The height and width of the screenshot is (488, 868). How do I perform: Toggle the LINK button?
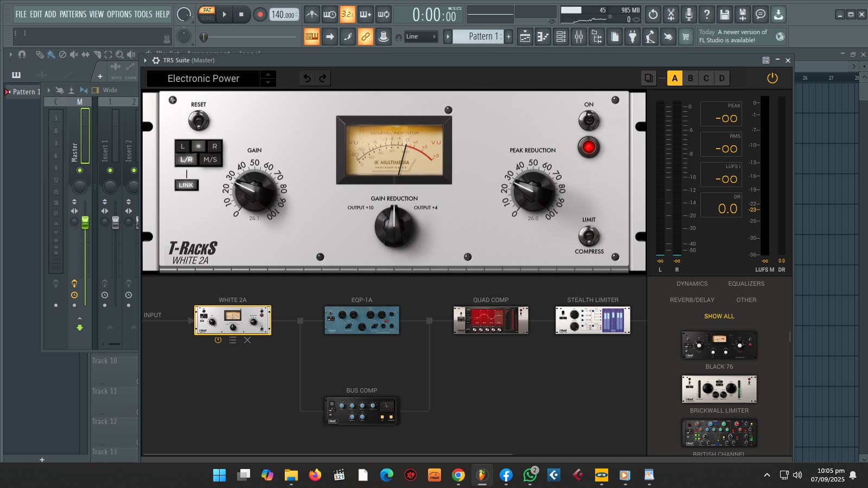coord(186,185)
